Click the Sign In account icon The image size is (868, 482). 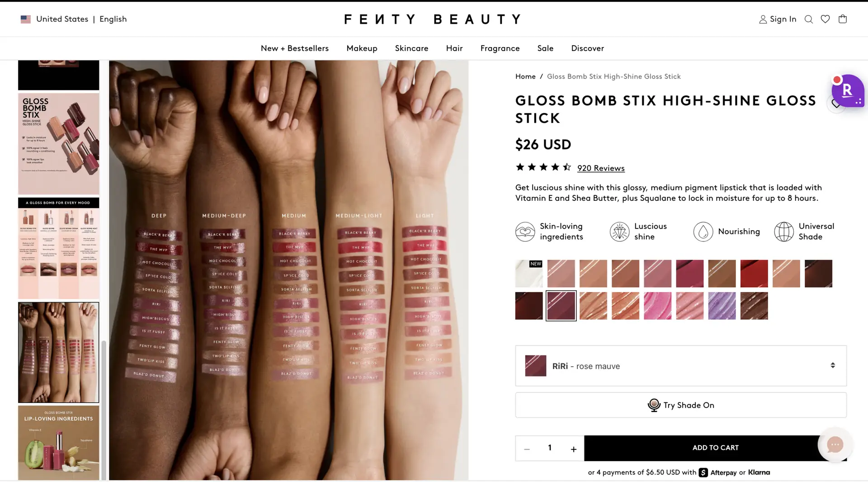763,19
